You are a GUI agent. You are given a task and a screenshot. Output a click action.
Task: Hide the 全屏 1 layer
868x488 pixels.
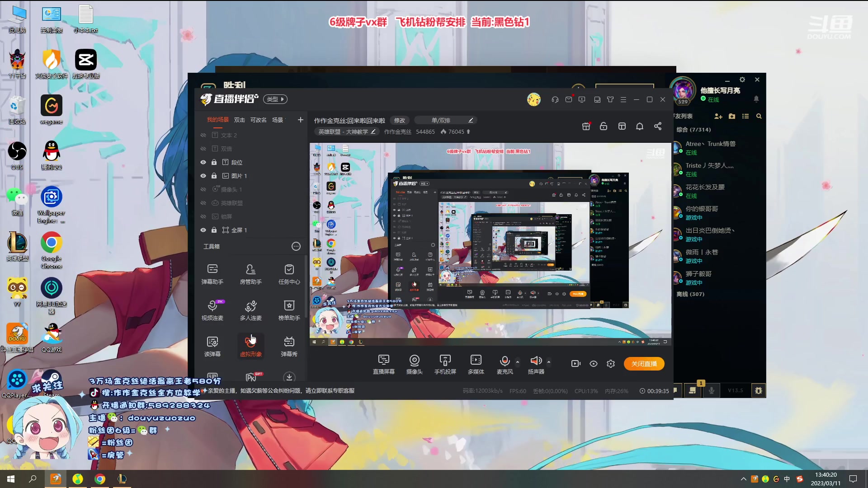coord(203,230)
